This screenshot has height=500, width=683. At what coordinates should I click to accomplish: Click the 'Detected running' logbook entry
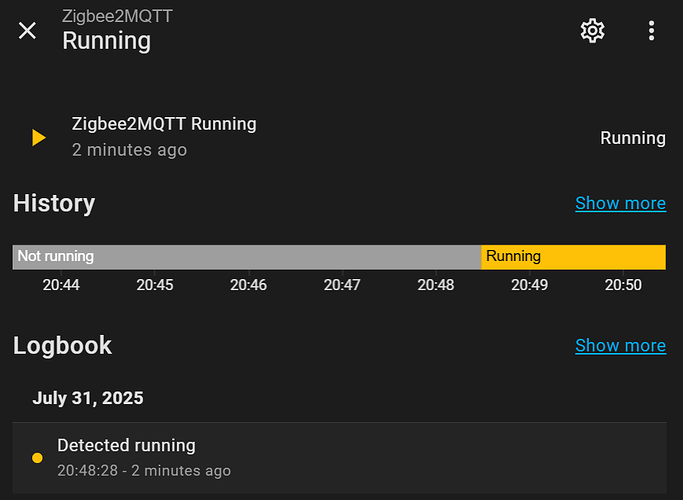[126, 445]
